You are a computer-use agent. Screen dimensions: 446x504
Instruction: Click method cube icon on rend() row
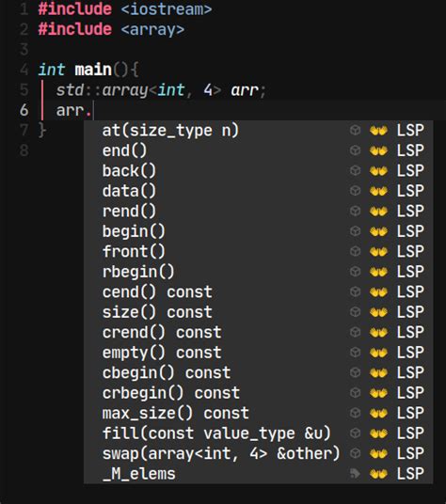(355, 212)
